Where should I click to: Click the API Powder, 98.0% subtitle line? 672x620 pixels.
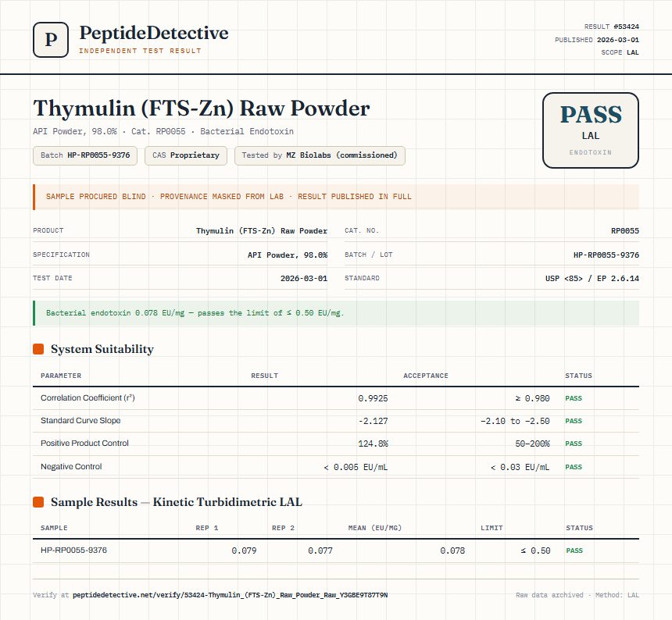coord(163,131)
